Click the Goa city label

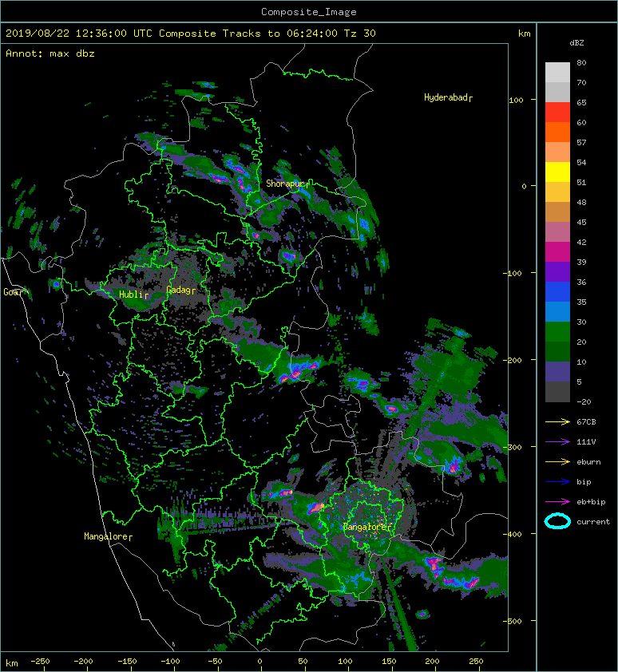click(12, 292)
